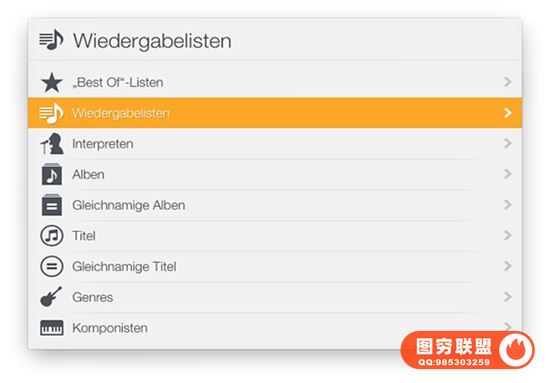Click the star icon for Best Of lists
The height and width of the screenshot is (383, 550).
tap(52, 82)
